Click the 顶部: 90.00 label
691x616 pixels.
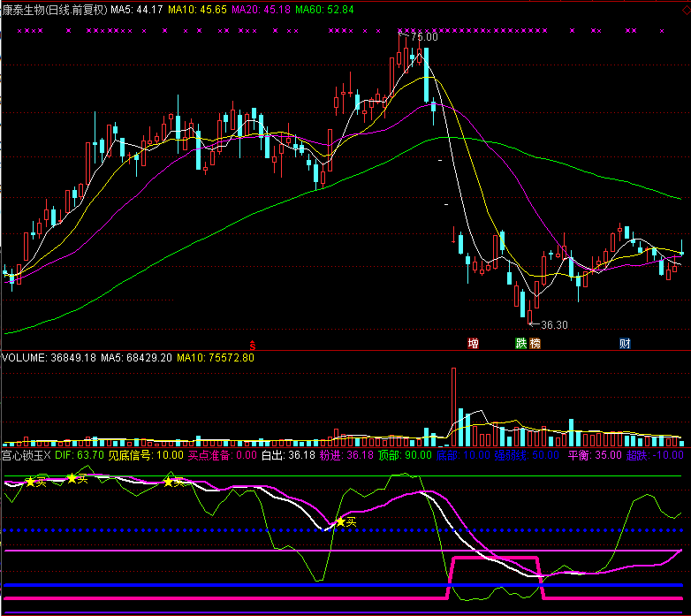pos(405,455)
